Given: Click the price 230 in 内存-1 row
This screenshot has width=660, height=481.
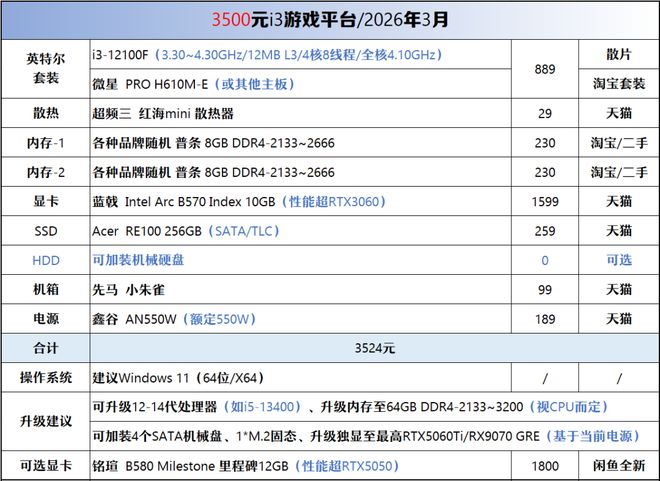Looking at the screenshot, I should 545,143.
